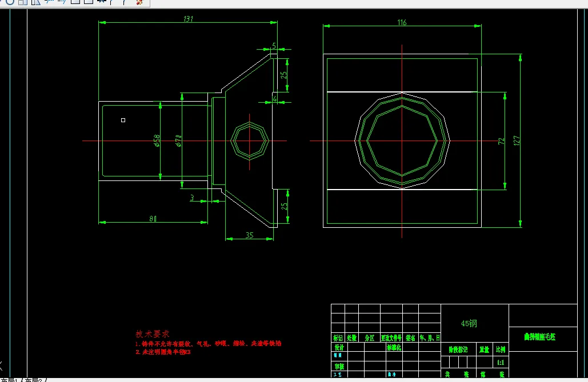Click the dotted-rectangle selection icon in the toolbar
Image resolution: width=588 pixels, height=382 pixels.
[22, 2]
